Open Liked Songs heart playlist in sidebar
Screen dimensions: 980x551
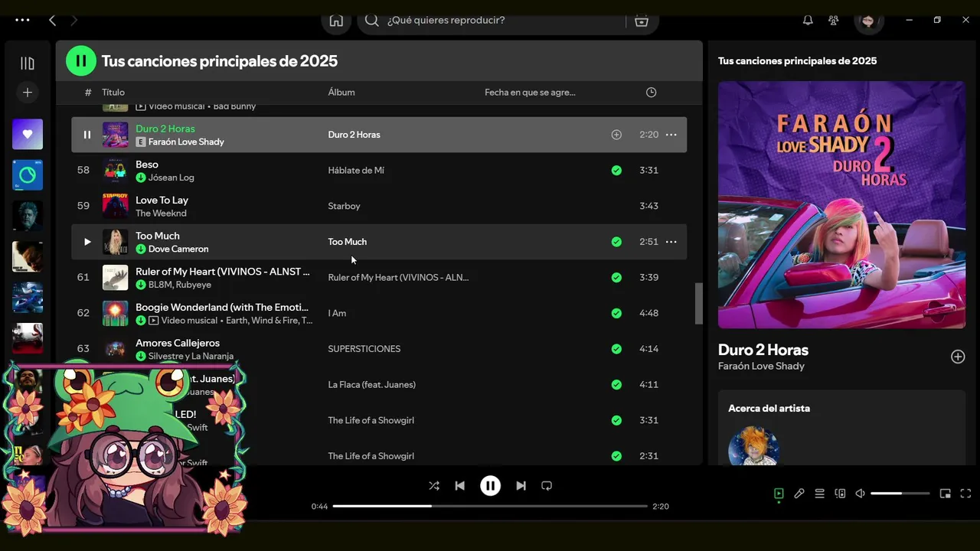28,134
